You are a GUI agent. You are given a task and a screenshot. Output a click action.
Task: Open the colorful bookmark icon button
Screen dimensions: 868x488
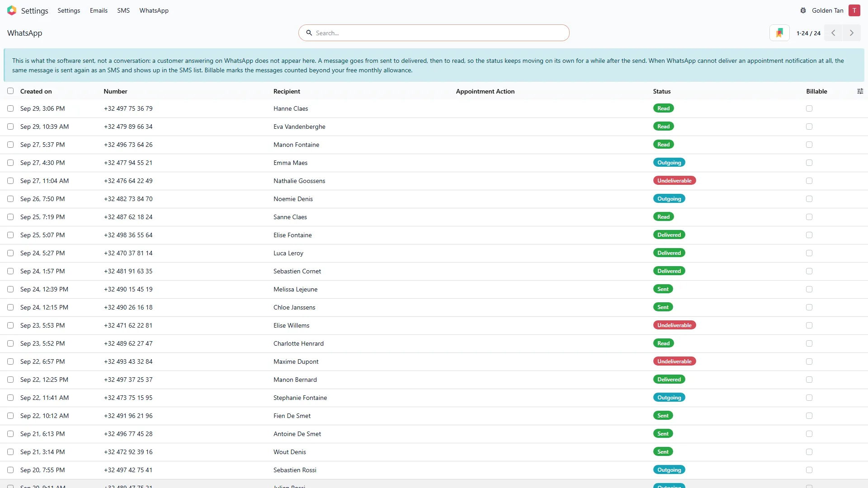779,33
